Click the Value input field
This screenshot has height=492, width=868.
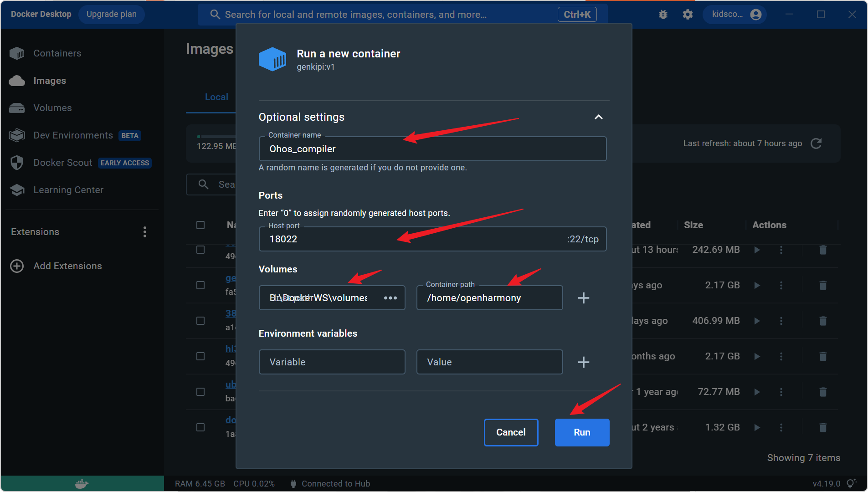pos(490,362)
